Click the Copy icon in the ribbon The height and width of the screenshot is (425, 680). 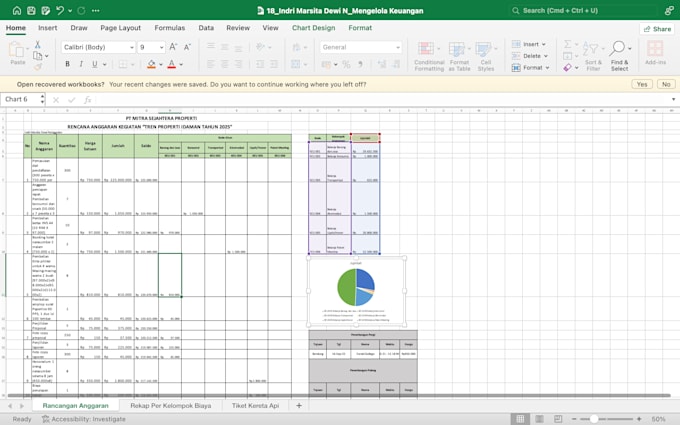coord(38,56)
